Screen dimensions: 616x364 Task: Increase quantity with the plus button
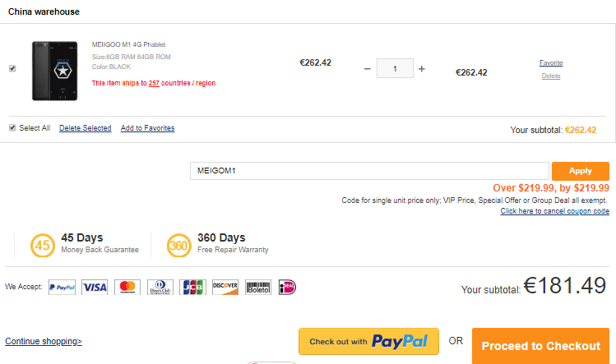[422, 69]
